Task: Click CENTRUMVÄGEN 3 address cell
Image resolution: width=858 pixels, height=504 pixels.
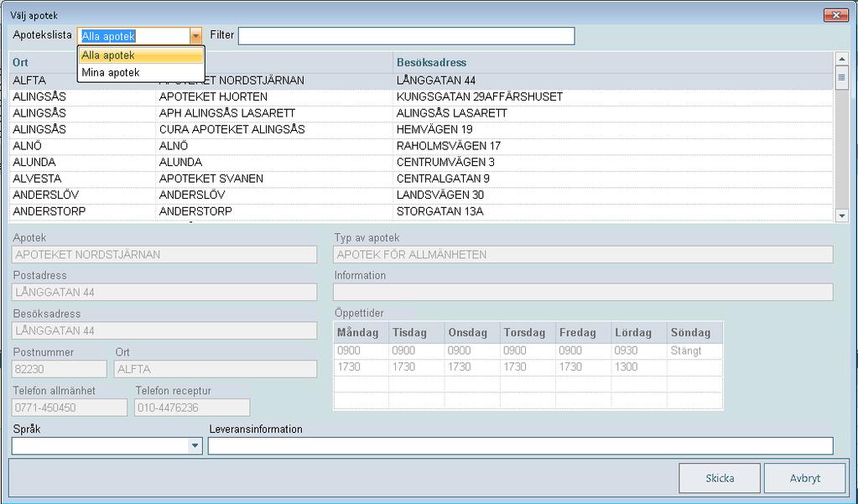Action: (445, 163)
